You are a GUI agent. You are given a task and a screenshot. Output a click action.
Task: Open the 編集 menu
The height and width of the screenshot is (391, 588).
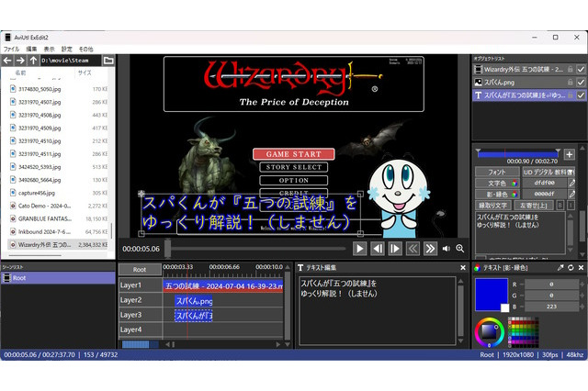coord(31,49)
